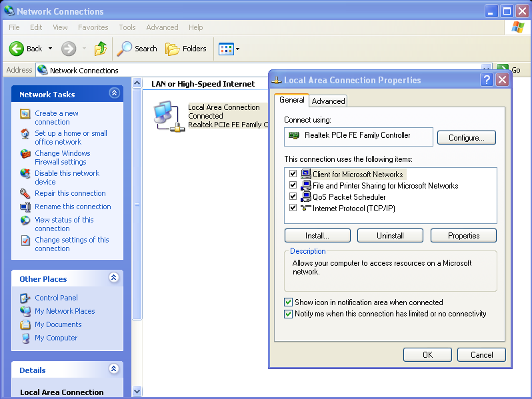Click the green Back arrow icon
Image resolution: width=532 pixels, height=399 pixels.
16,49
